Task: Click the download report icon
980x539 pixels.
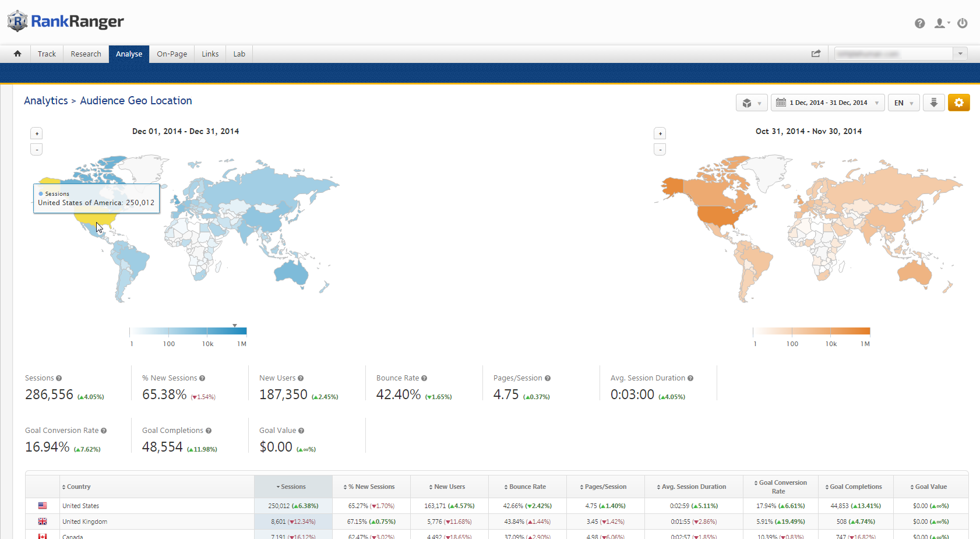Action: (x=933, y=103)
